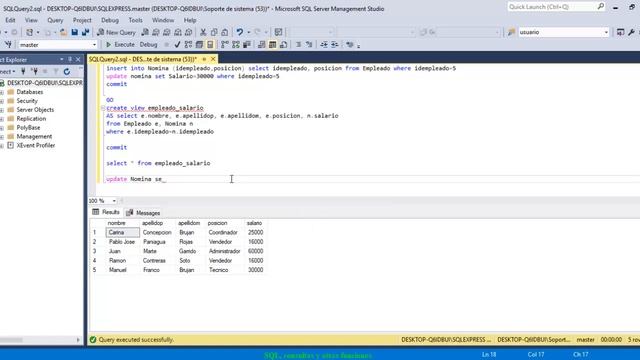Toggle Include Live Query Statistics icon
640x360 pixels.
236,44
